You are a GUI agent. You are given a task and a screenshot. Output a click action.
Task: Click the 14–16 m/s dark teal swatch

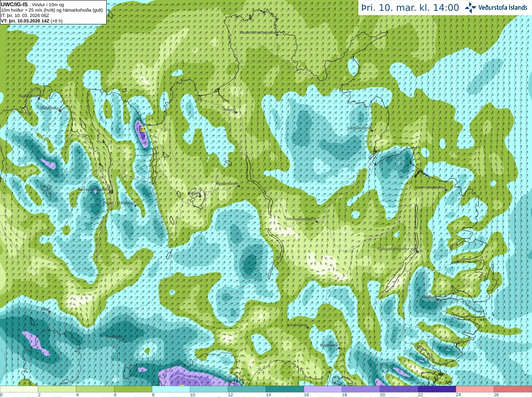[285, 389]
